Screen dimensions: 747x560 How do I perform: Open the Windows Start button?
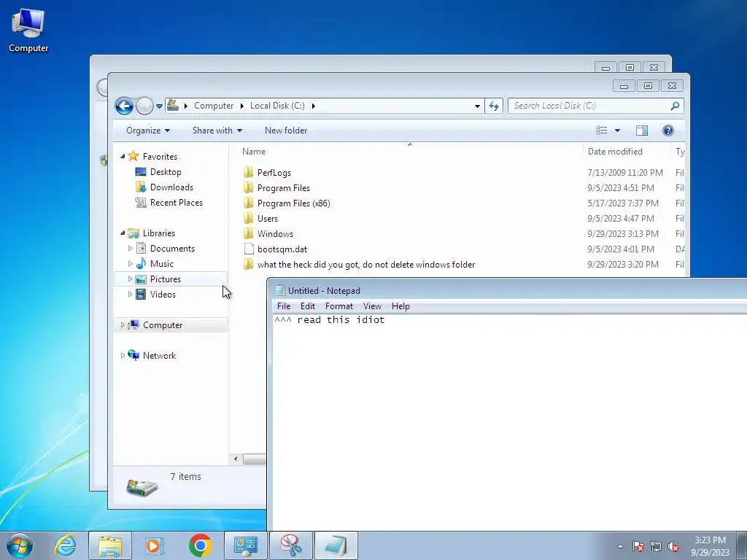coord(20,545)
